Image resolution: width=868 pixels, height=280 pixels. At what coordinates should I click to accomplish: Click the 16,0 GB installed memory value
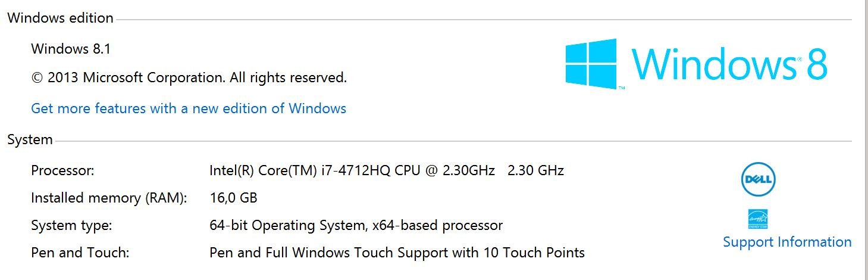pos(233,198)
